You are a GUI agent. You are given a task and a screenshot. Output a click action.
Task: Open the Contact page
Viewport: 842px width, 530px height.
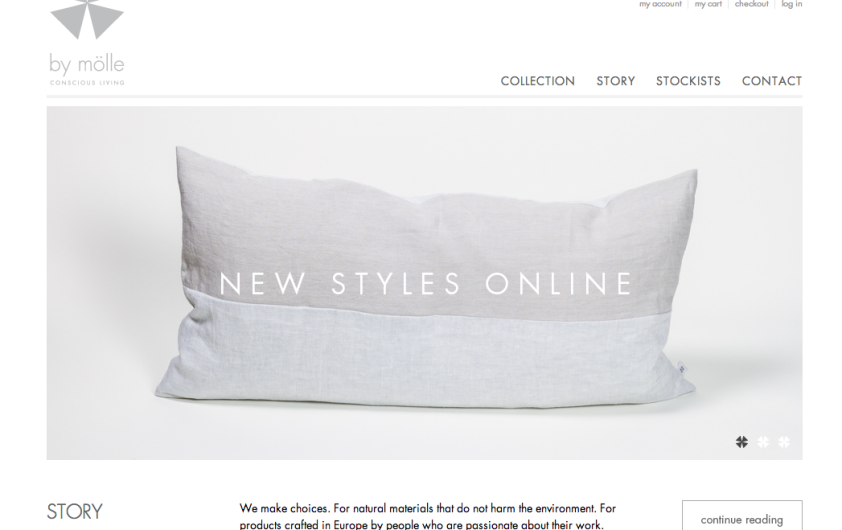772,81
